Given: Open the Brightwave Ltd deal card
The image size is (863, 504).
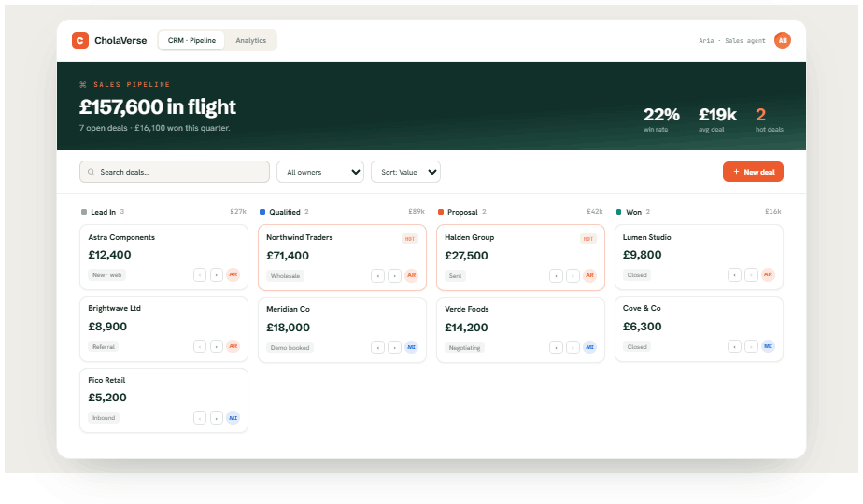Looking at the screenshot, I should 164,329.
